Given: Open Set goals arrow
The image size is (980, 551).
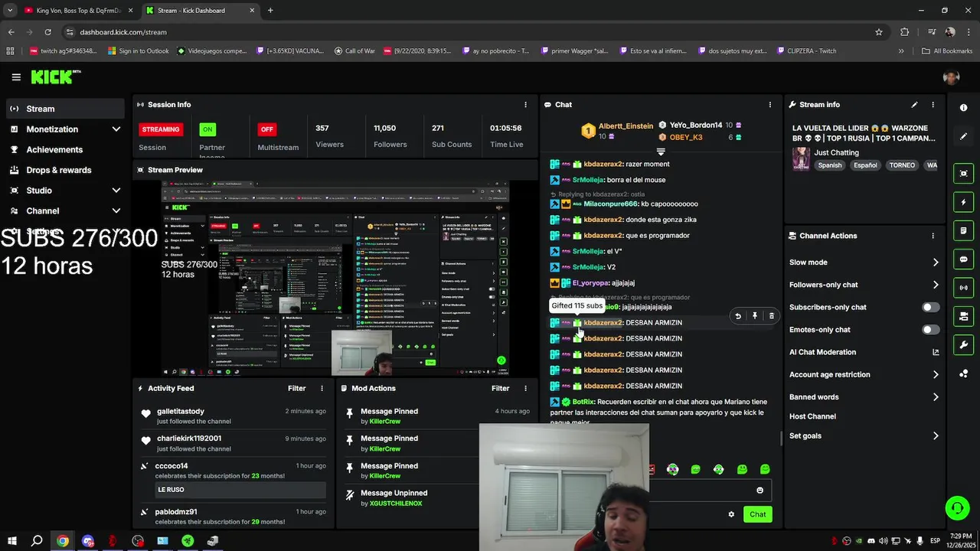Looking at the screenshot, I should click(936, 436).
